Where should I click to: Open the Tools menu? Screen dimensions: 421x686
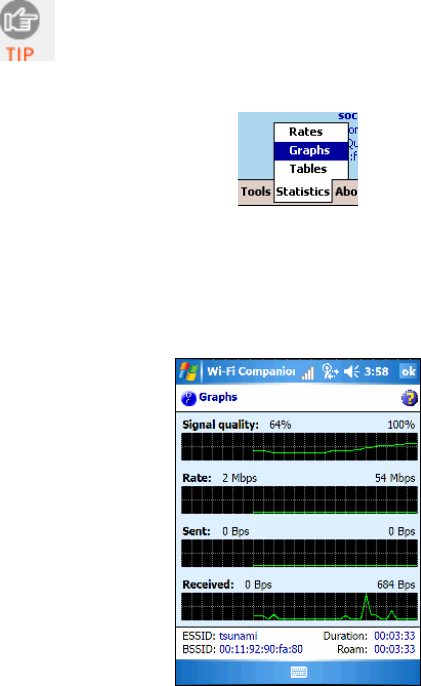click(x=256, y=192)
